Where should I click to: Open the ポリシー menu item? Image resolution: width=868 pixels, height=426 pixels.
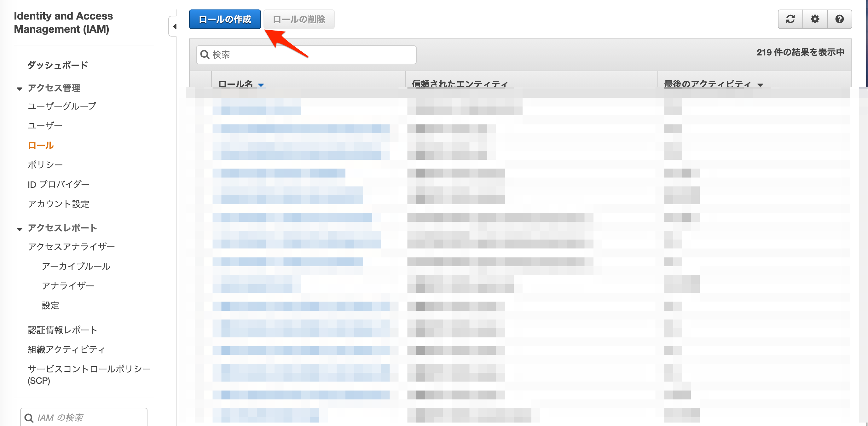(x=45, y=165)
